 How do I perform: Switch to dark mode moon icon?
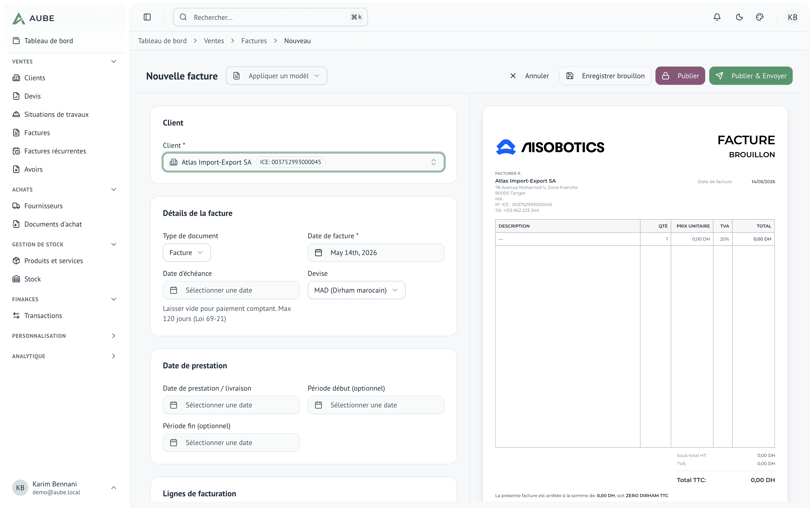739,17
